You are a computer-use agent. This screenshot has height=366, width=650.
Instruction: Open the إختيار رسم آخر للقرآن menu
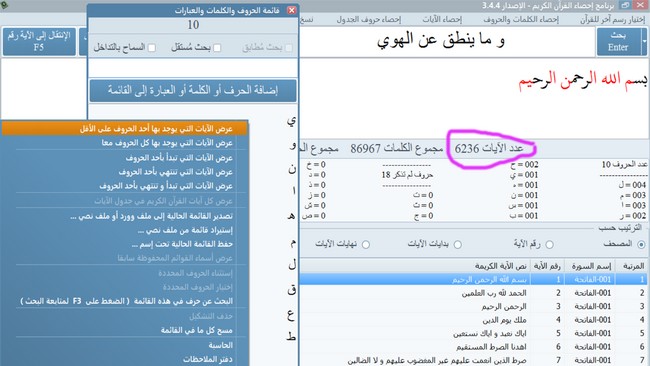(612, 19)
